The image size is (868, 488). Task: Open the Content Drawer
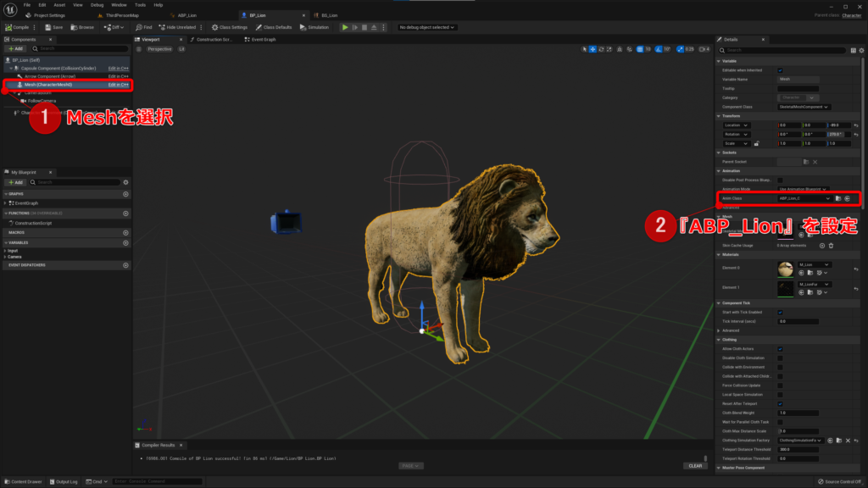tap(23, 481)
